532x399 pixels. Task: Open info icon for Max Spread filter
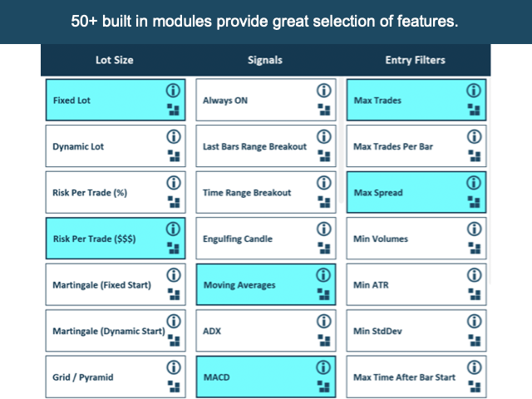(x=474, y=183)
